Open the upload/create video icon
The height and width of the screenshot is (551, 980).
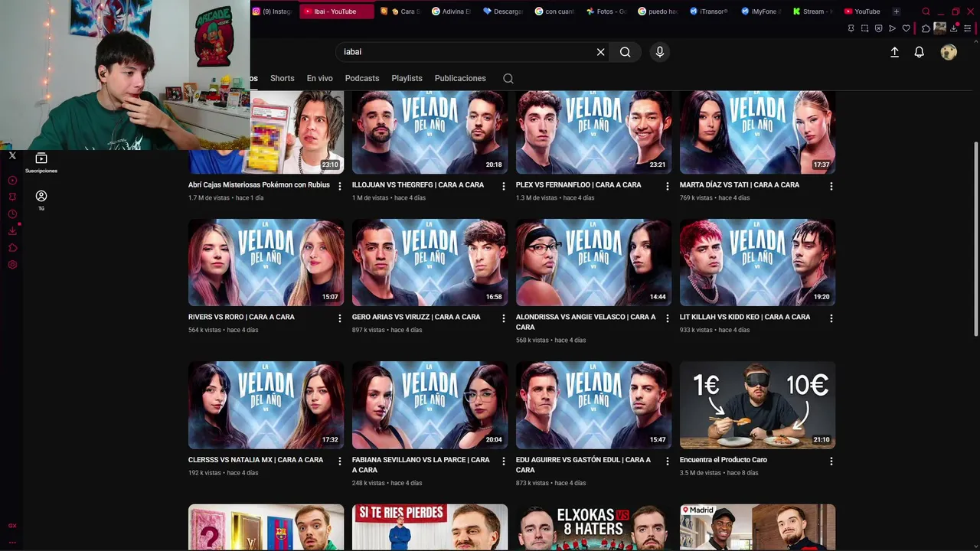click(894, 52)
